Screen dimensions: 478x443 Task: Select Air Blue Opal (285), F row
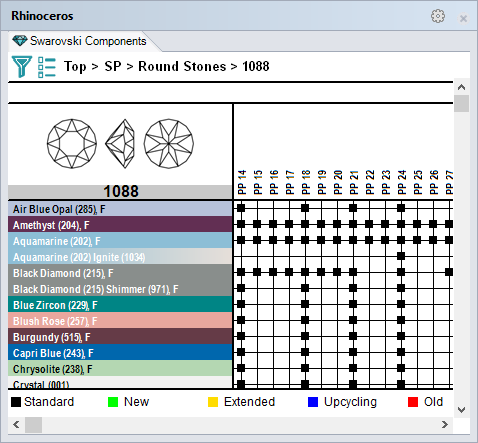(120, 209)
